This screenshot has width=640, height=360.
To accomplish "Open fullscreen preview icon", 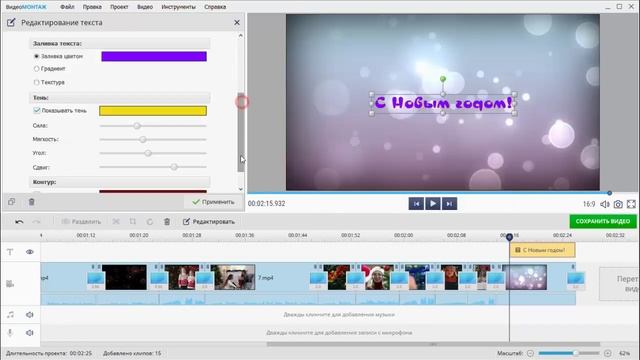I will (x=631, y=204).
